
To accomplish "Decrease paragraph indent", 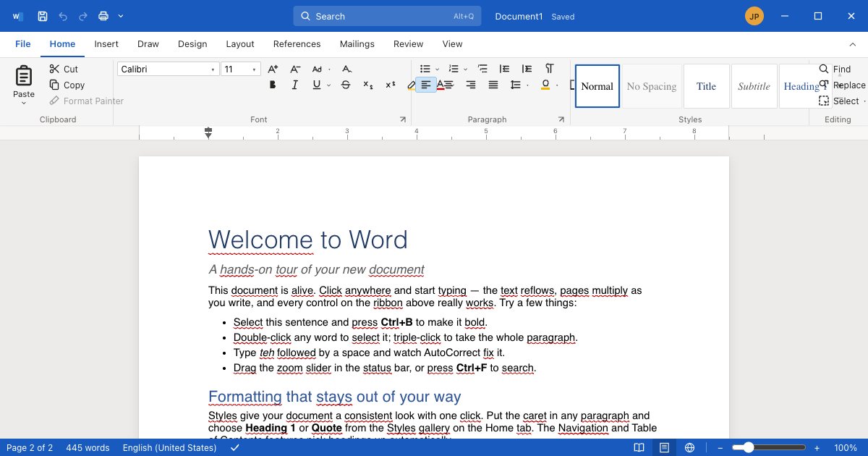I will pos(505,69).
